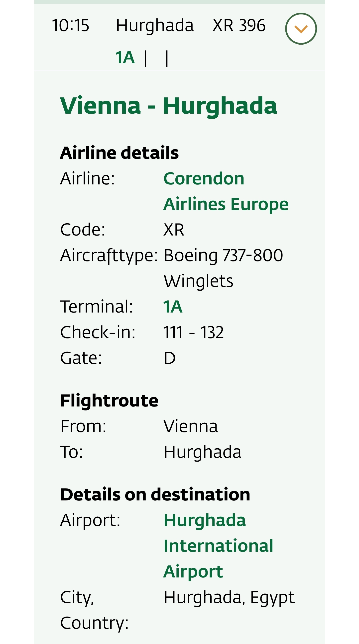Click Boeing 737-800 Winglets aircraft text
359x644 pixels.
[x=223, y=268]
